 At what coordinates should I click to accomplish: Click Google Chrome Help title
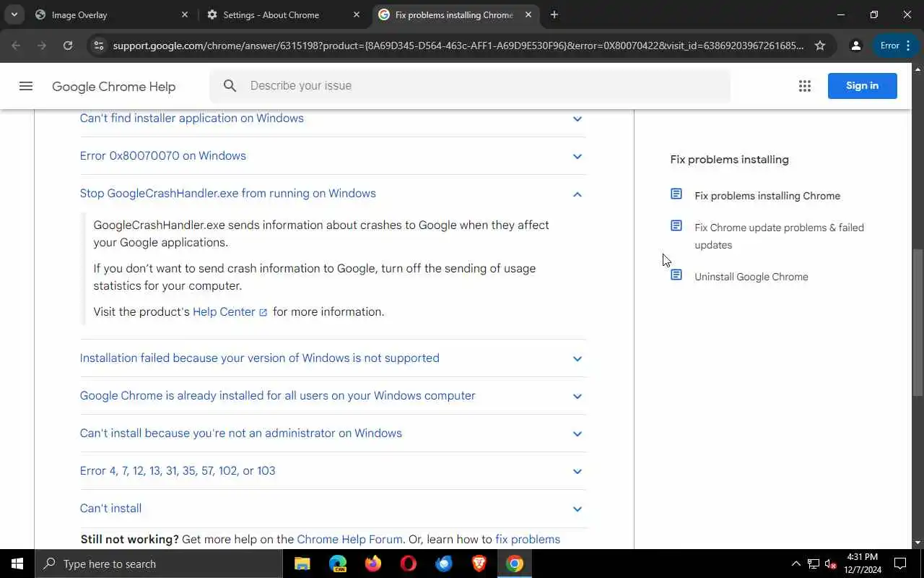pyautogui.click(x=114, y=87)
